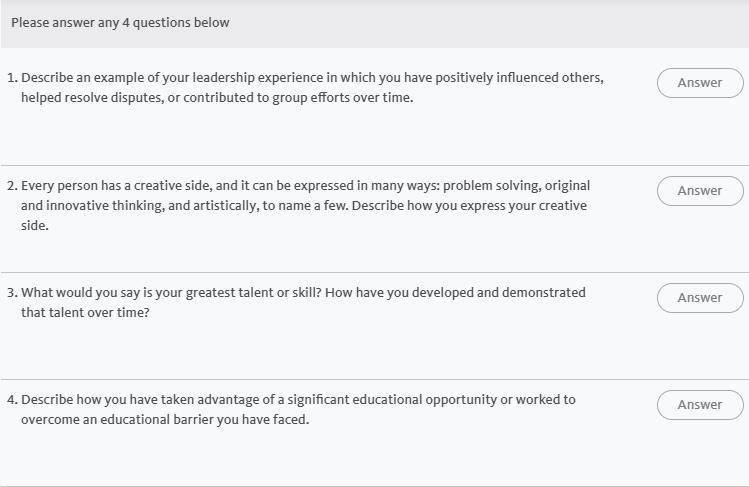The width and height of the screenshot is (749, 487).
Task: Click the 'Please answer any 4 questions below' heading
Action: tap(120, 23)
